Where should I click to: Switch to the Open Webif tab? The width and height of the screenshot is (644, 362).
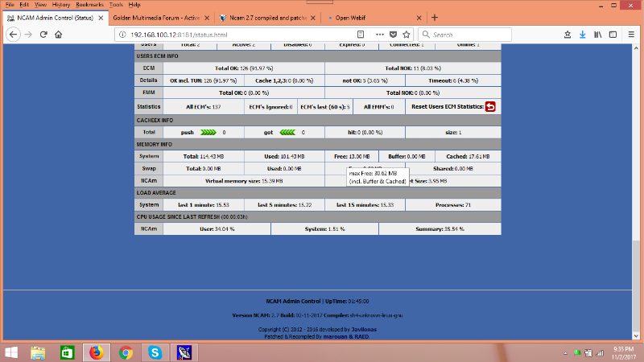(374, 18)
